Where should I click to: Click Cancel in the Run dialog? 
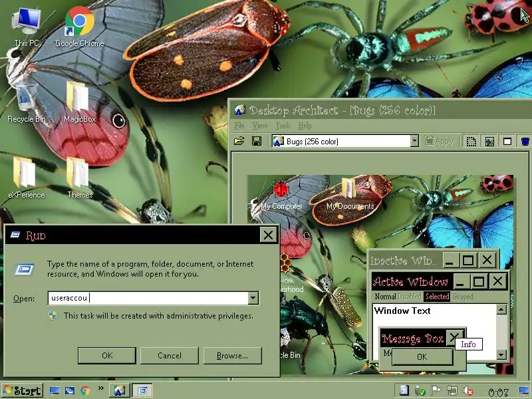click(170, 355)
